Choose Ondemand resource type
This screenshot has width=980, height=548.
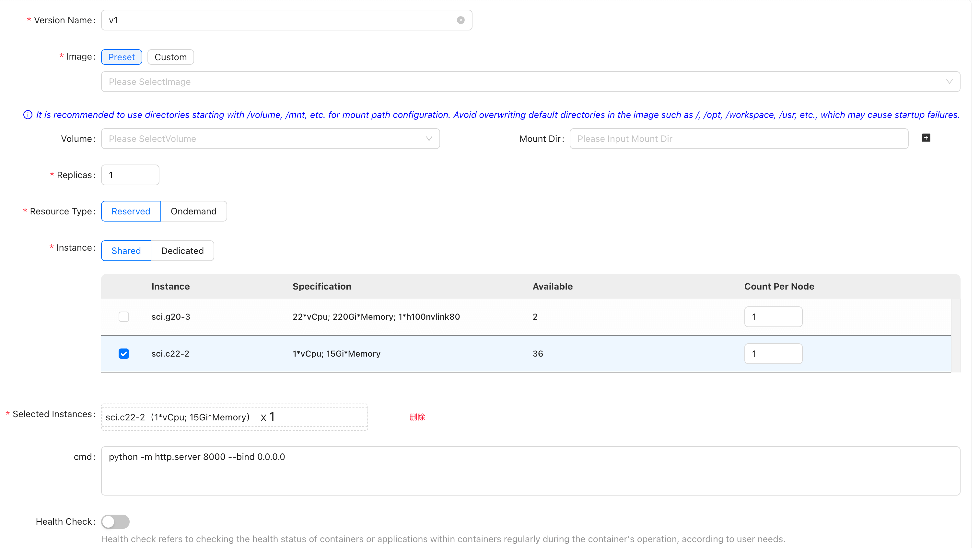[194, 211]
